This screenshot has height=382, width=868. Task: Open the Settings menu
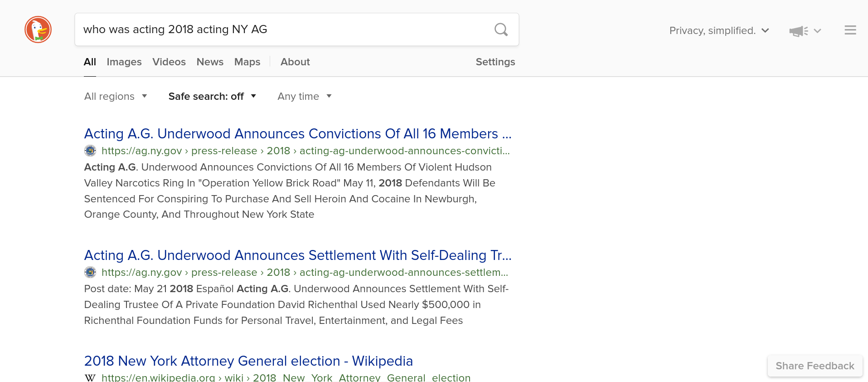(495, 62)
